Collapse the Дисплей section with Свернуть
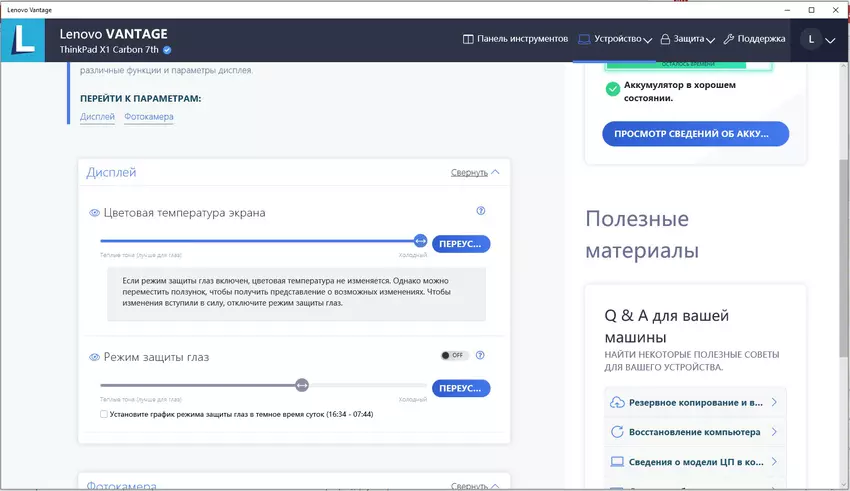 point(475,172)
